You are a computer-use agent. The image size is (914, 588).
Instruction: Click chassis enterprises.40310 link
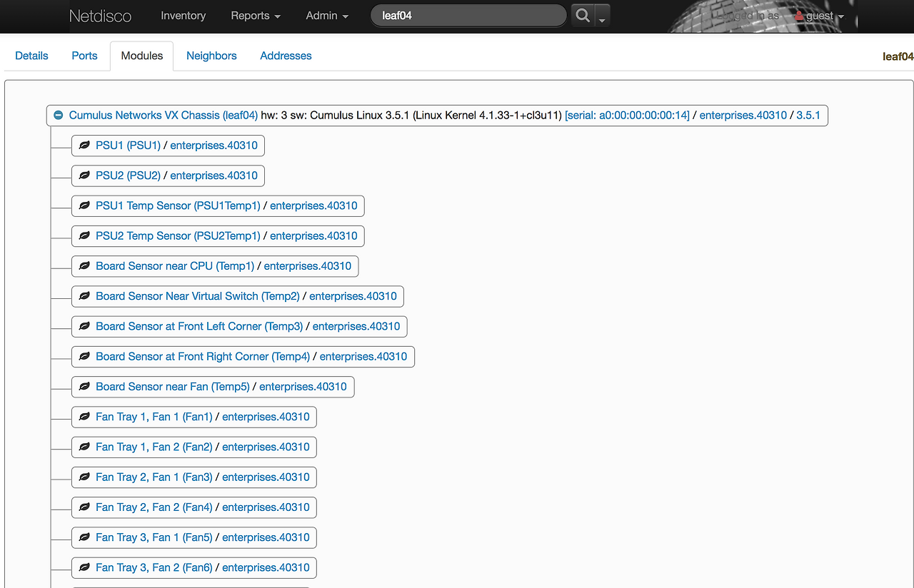click(x=743, y=116)
